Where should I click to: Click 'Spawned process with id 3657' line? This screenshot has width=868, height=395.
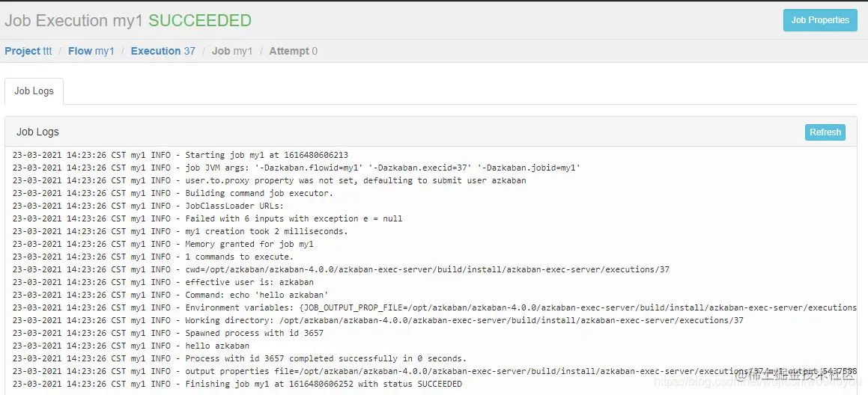[x=169, y=333]
